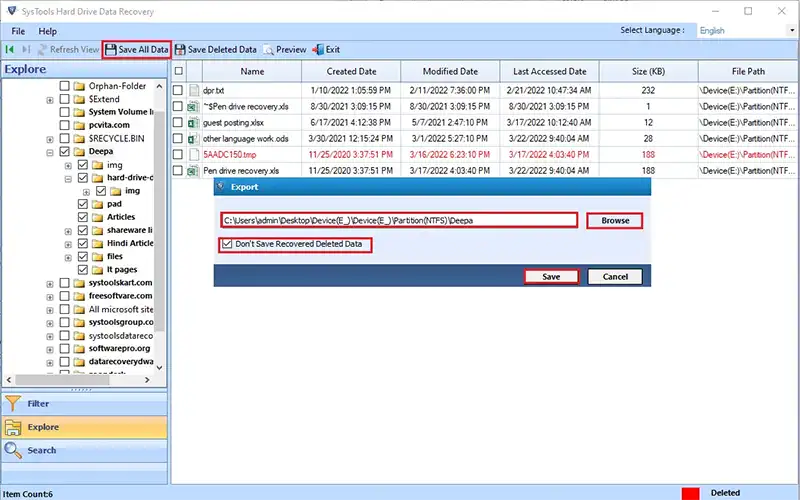Click Save All Data toolbar button
This screenshot has width=800, height=500.
pyautogui.click(x=136, y=49)
